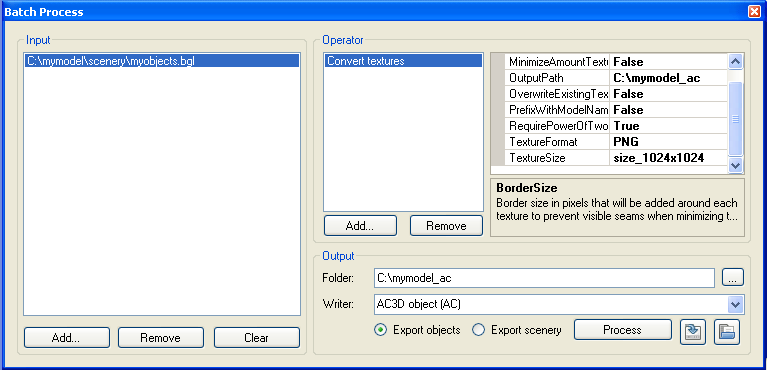Viewport: 767px width, 370px height.
Task: Select the MinimizeAmountTextures property name
Action: [x=557, y=62]
